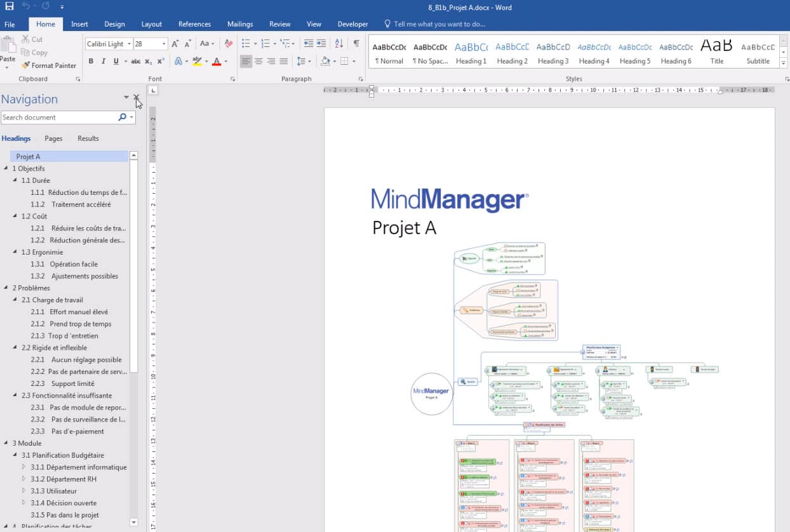This screenshot has width=790, height=532.
Task: Switch to the Insert ribbon tab
Action: point(80,24)
